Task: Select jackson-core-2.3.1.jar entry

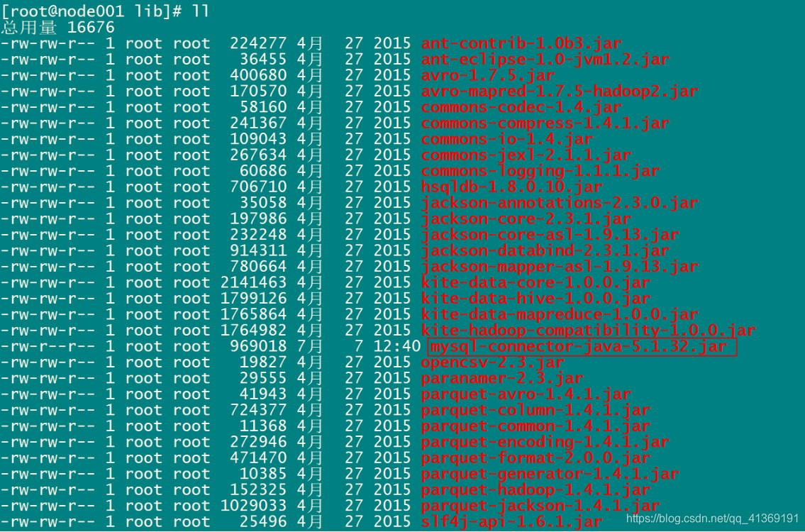Action: click(526, 218)
